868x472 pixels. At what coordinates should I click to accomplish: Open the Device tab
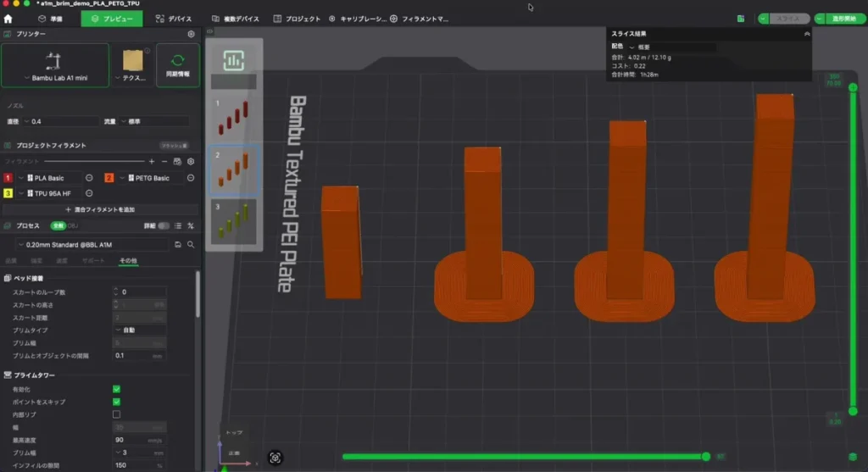tap(174, 19)
